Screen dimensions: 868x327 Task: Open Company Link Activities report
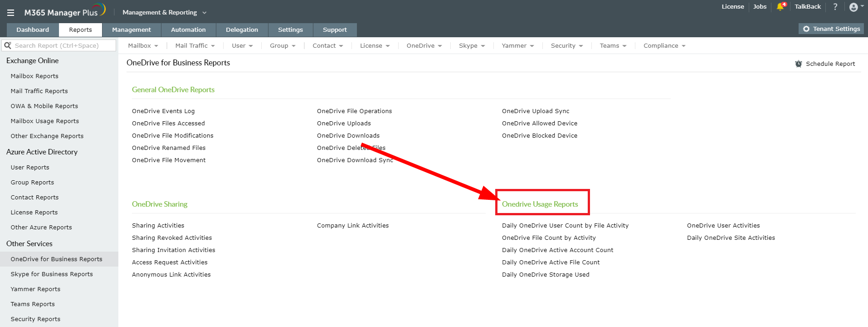tap(353, 226)
